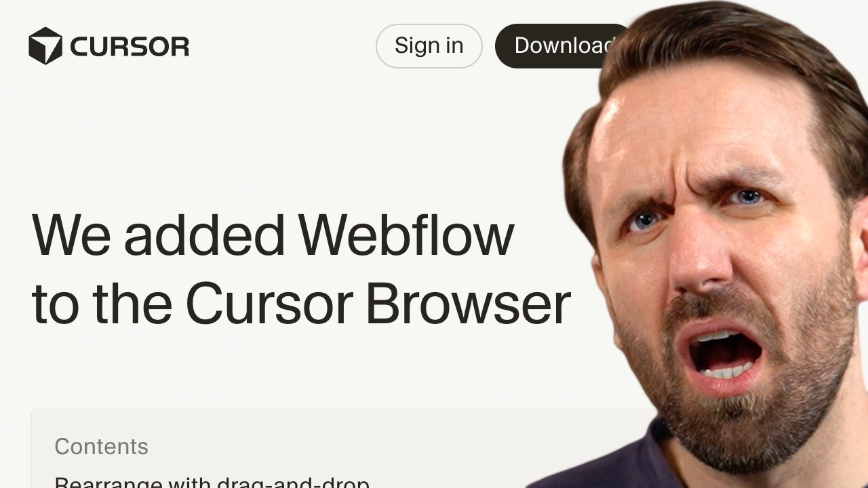Click the word We starting the headline
Screen dimensions: 868x488
(x=71, y=235)
